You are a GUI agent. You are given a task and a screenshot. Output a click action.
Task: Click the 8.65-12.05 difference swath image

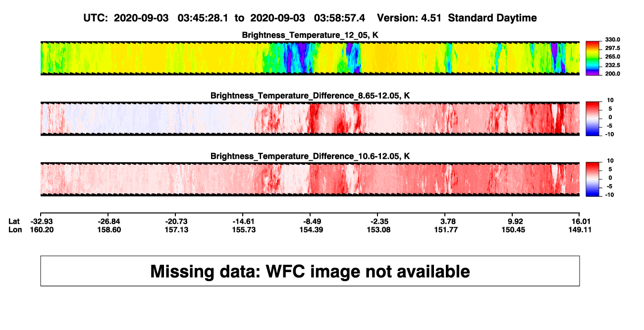(x=310, y=119)
